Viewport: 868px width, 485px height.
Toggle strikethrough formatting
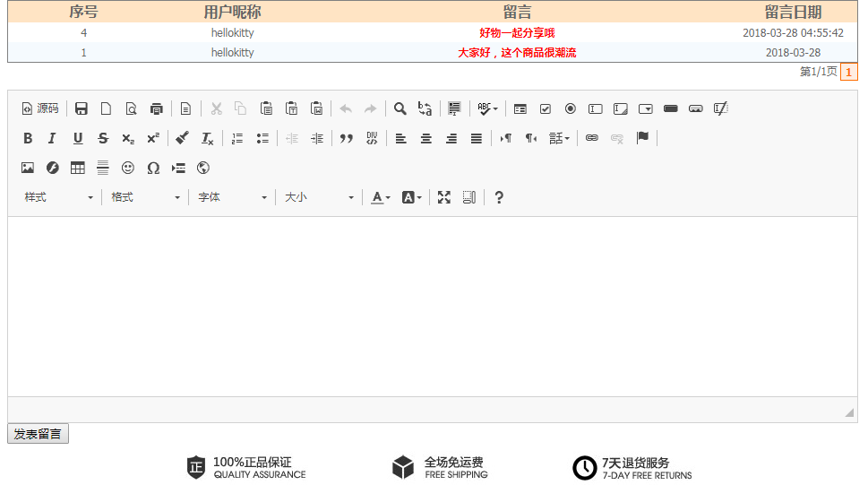click(103, 138)
